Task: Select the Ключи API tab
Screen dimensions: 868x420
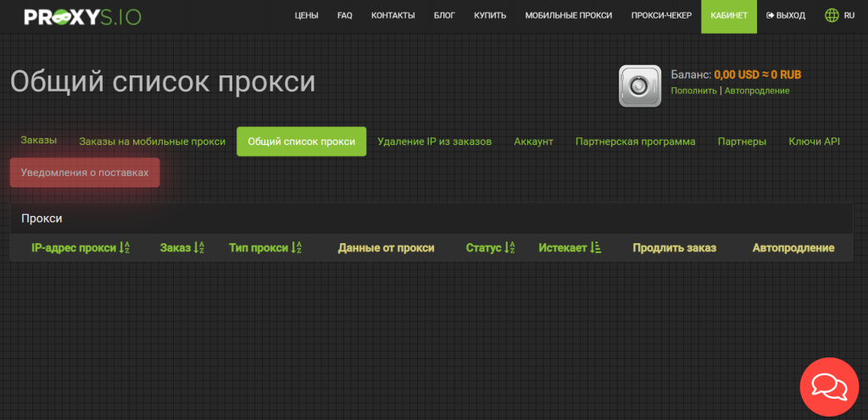Action: coord(814,141)
